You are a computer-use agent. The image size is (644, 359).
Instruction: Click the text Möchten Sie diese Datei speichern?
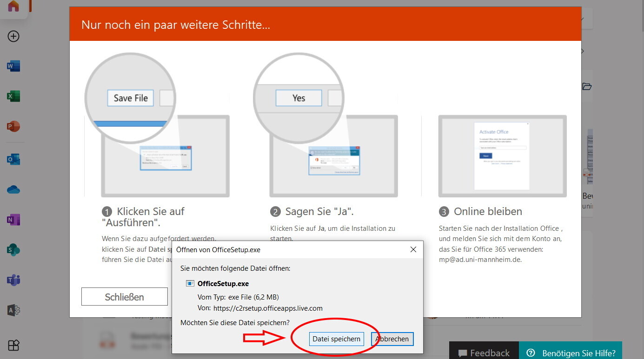[235, 322]
